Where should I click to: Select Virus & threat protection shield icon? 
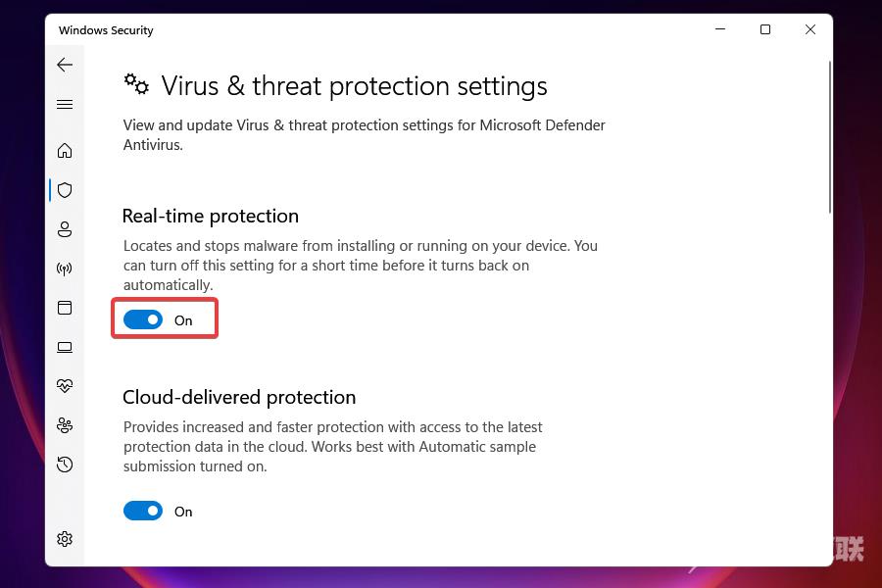click(x=65, y=190)
